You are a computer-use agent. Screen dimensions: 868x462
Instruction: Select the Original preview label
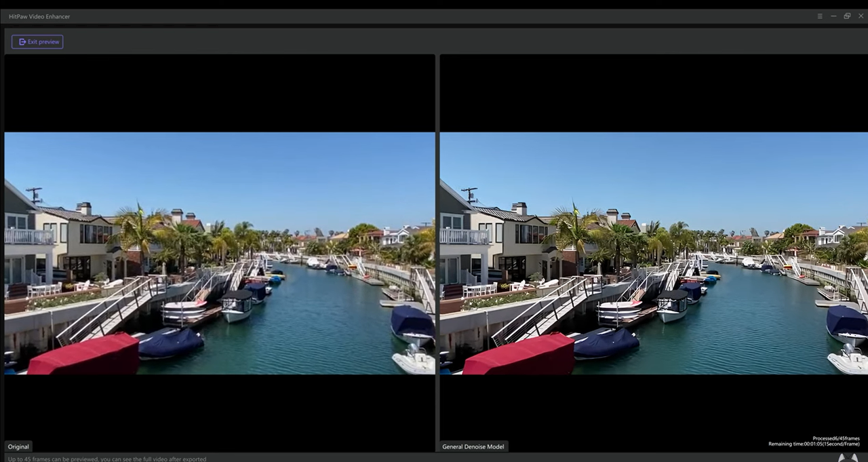click(x=18, y=446)
